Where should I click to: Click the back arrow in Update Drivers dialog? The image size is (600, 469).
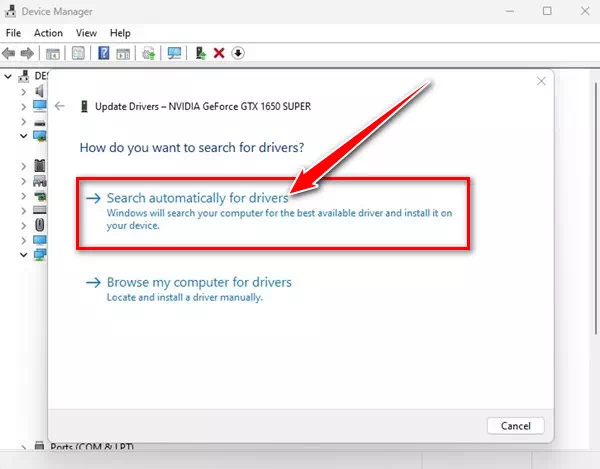[x=59, y=106]
